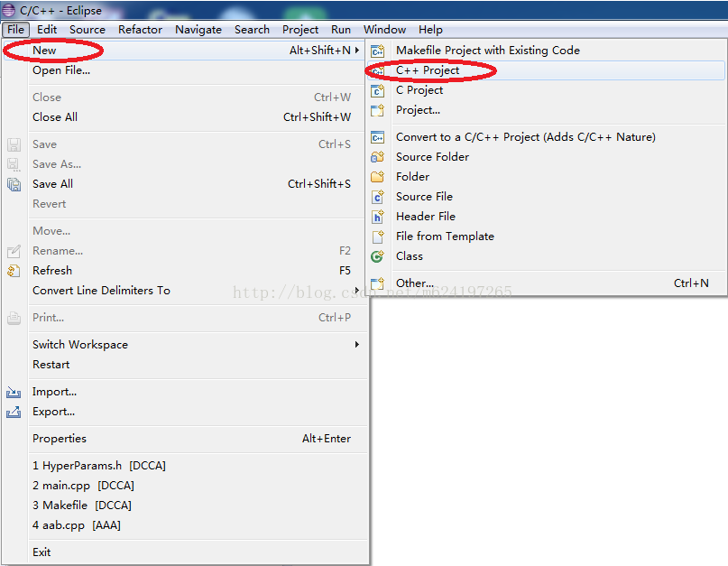Click the Export icon

tap(14, 413)
